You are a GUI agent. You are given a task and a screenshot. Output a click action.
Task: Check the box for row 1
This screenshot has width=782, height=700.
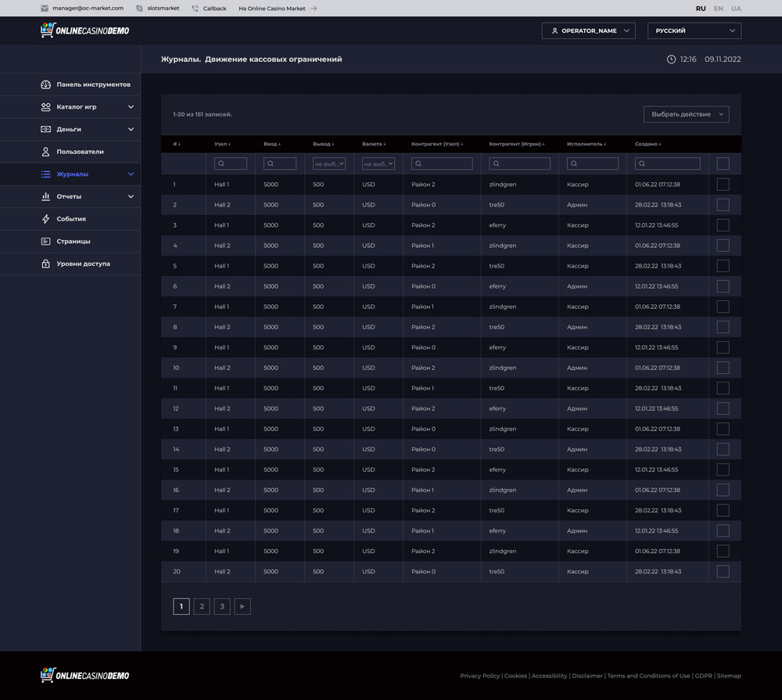point(723,185)
